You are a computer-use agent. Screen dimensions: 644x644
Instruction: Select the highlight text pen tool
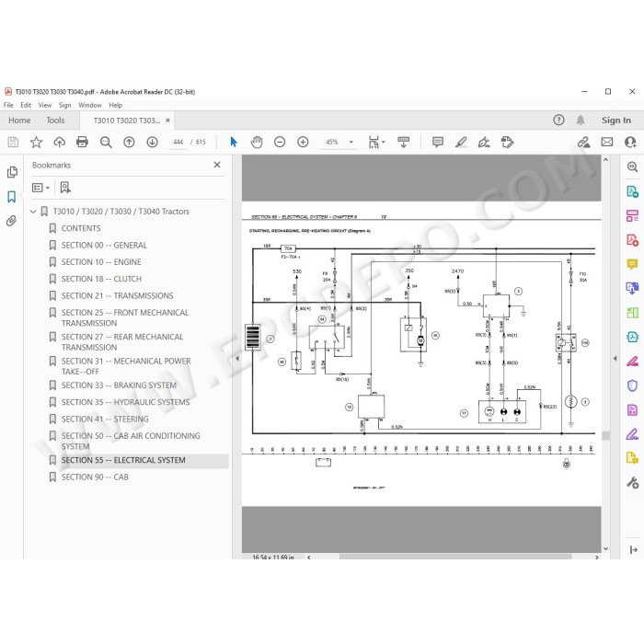pos(461,142)
